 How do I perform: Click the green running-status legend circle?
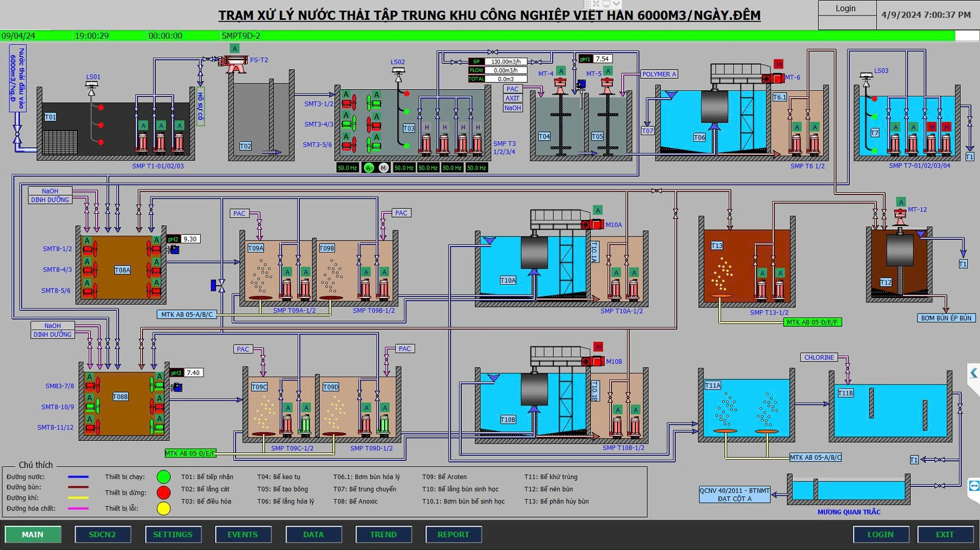pyautogui.click(x=164, y=477)
